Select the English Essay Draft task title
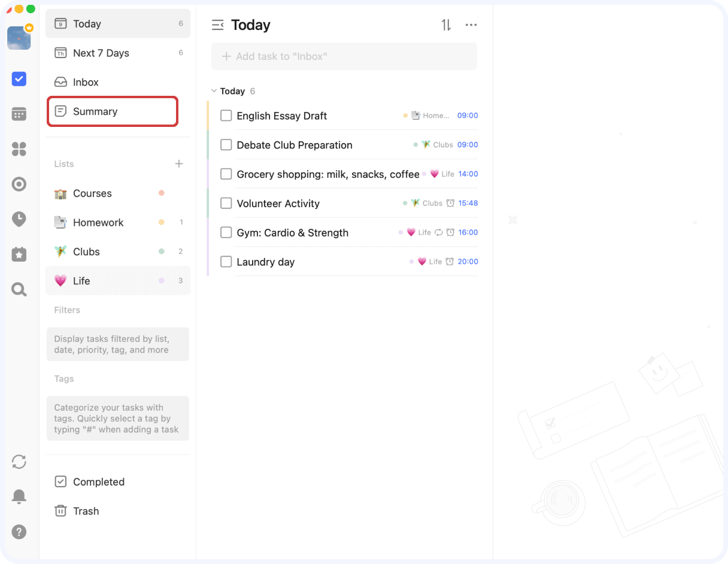This screenshot has height=564, width=728. tap(282, 116)
